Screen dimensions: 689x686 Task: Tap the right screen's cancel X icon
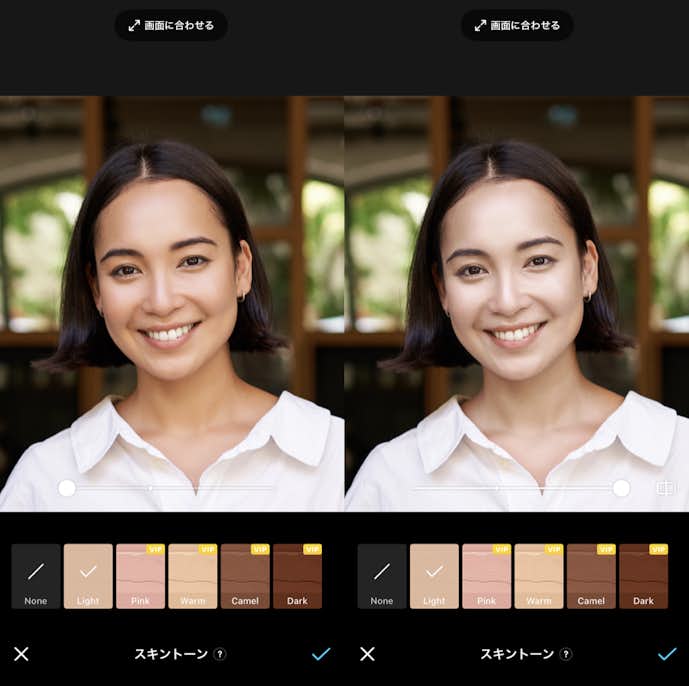367,654
